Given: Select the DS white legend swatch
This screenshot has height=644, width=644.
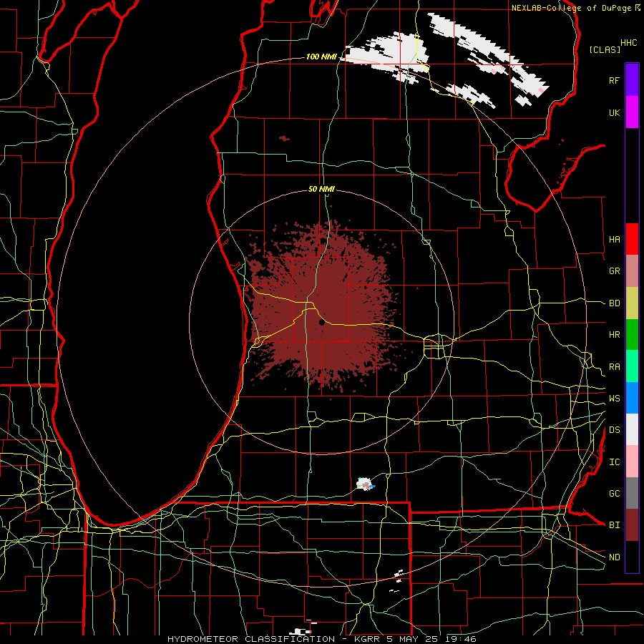Looking at the screenshot, I should [x=632, y=429].
